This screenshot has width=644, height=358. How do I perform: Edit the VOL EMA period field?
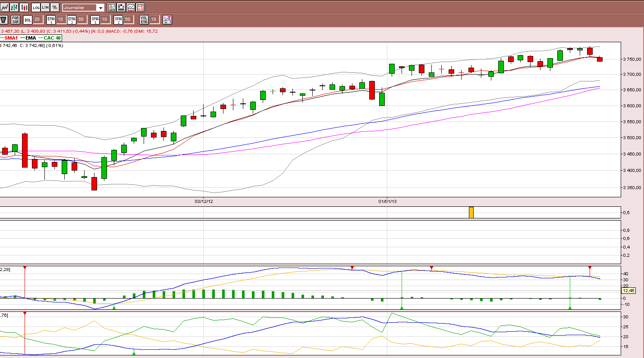(x=154, y=19)
